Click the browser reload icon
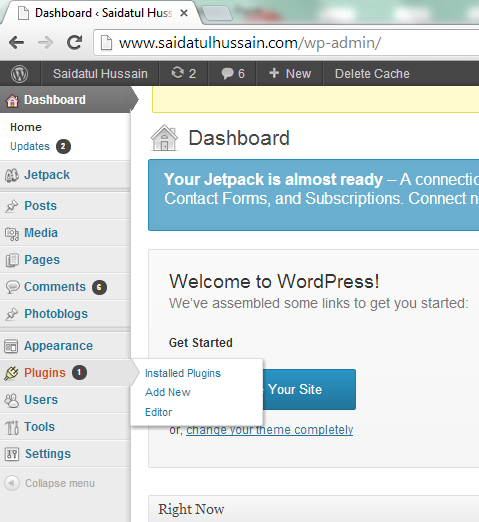The width and height of the screenshot is (479, 522). 74,42
